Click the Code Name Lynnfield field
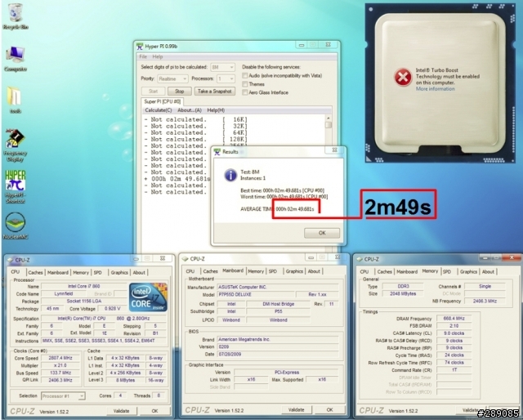Screen dimensions: 523x420 (x=64, y=294)
